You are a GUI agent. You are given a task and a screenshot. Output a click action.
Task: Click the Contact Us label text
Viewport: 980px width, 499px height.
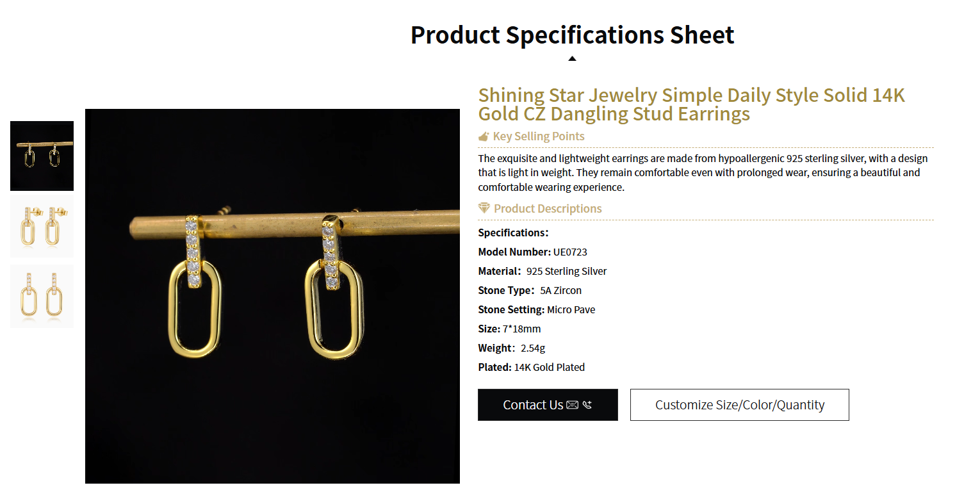533,405
